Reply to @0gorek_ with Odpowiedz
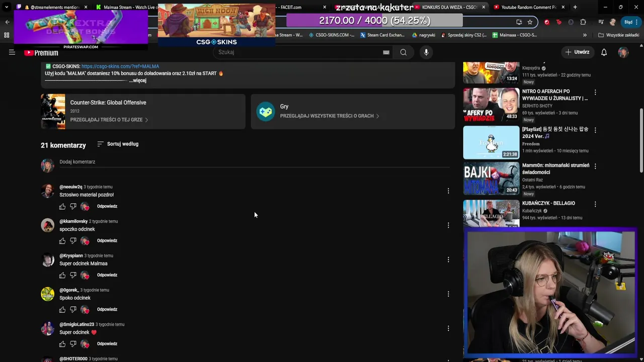This screenshot has width=644, height=362. tap(107, 310)
